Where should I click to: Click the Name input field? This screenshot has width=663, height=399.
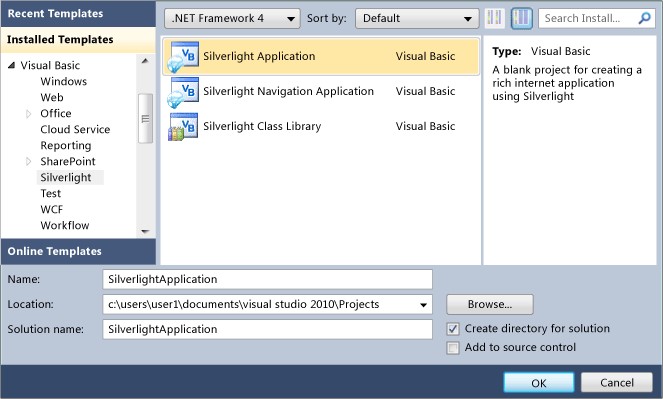[x=267, y=279]
